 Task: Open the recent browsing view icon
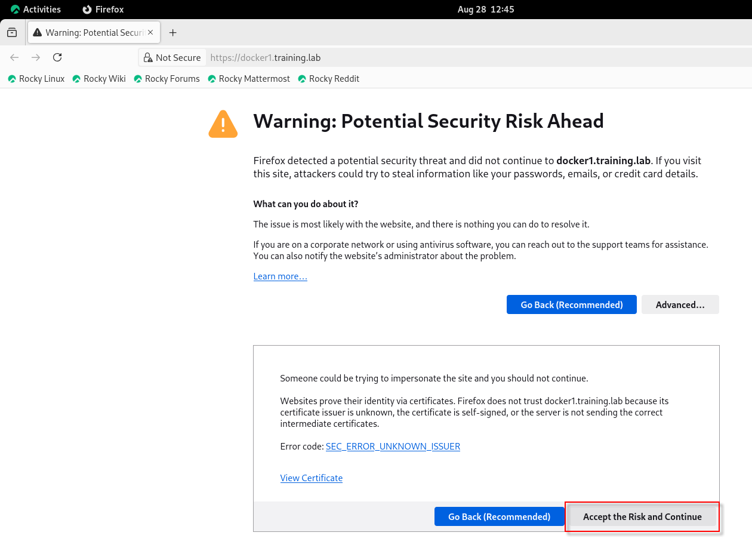12,33
